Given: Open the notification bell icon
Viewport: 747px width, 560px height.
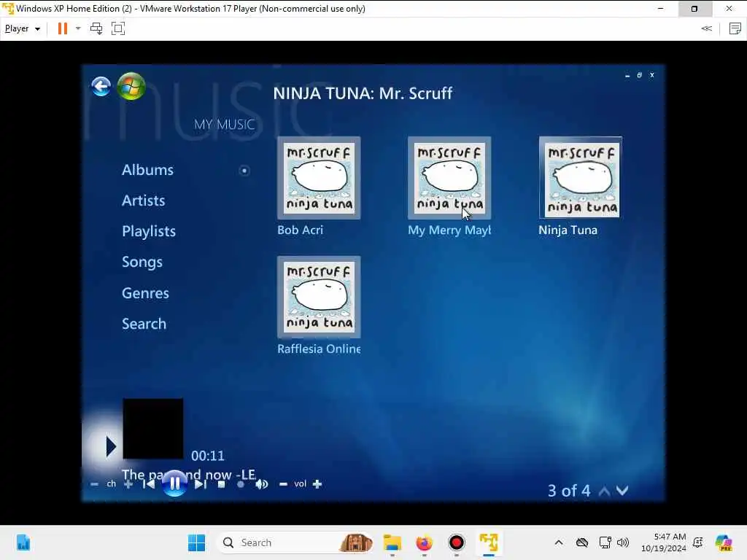Looking at the screenshot, I should (698, 542).
